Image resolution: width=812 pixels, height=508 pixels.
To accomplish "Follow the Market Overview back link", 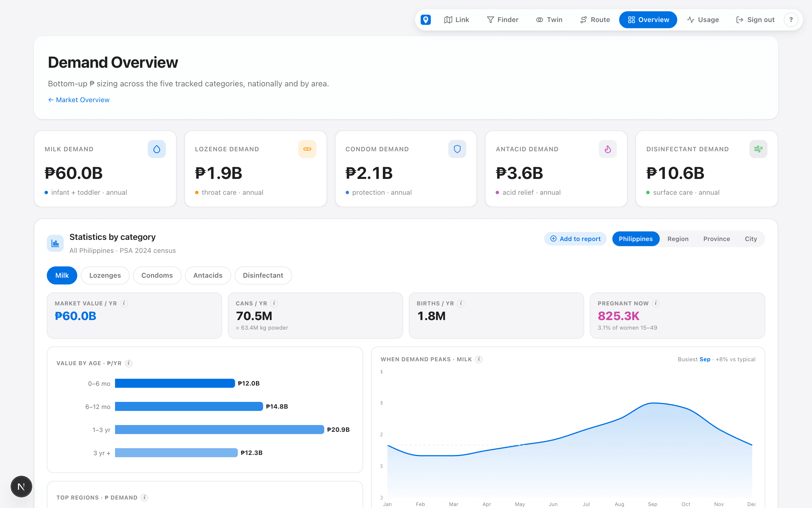I will click(78, 100).
